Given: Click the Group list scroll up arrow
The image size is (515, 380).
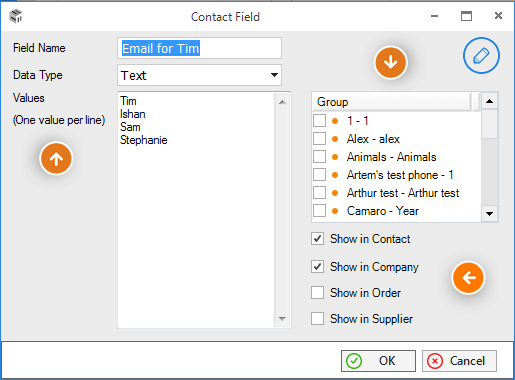Looking at the screenshot, I should [489, 101].
